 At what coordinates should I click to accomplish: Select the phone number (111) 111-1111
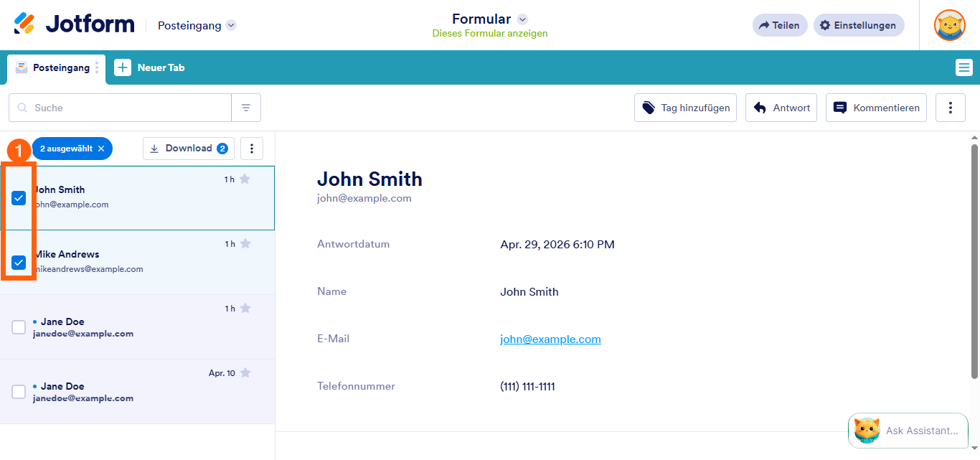click(527, 387)
